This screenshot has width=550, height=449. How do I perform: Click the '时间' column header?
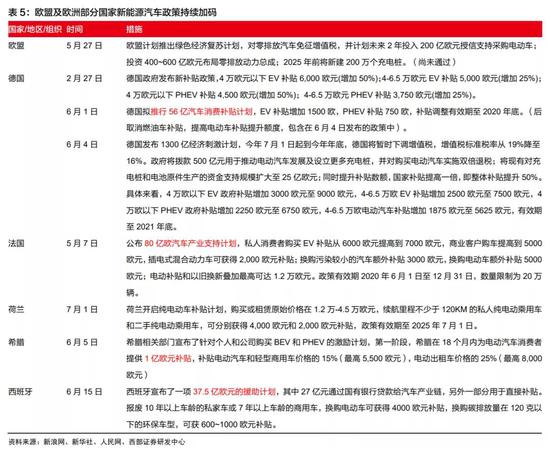(75, 29)
